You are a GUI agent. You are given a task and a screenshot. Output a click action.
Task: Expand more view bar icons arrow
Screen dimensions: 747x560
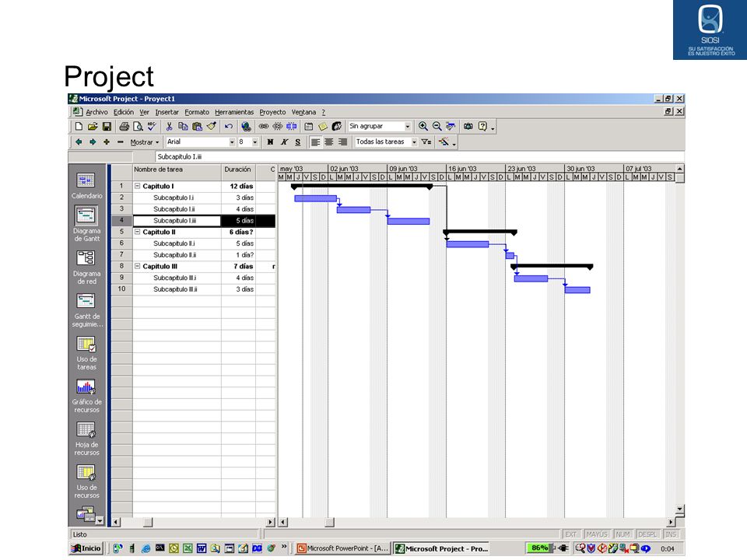pos(100,521)
